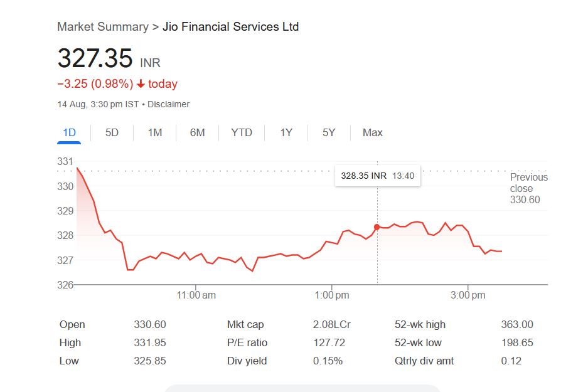Select the 1D time range tab
The image size is (588, 392).
[x=69, y=132]
